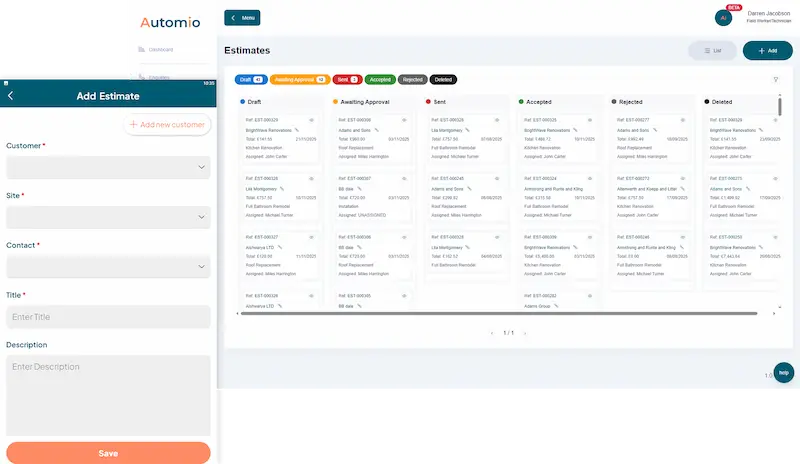Viewport: 800px width, 464px height.
Task: Edit Adams Group pencil in Accepted column
Action: coord(556,306)
